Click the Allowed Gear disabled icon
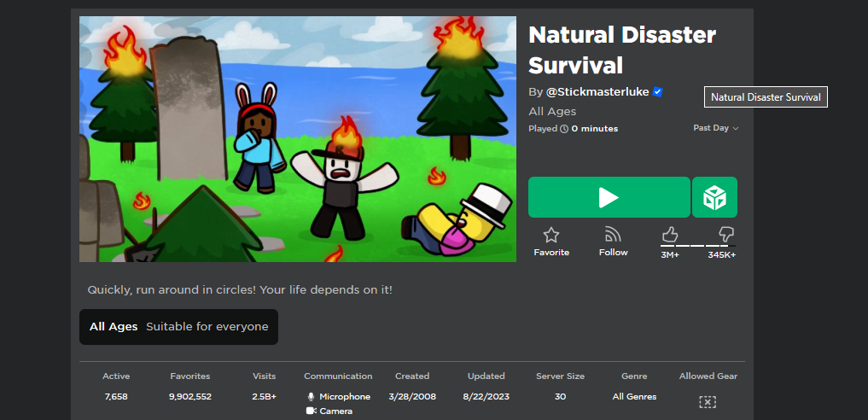The height and width of the screenshot is (420, 868). (x=708, y=402)
